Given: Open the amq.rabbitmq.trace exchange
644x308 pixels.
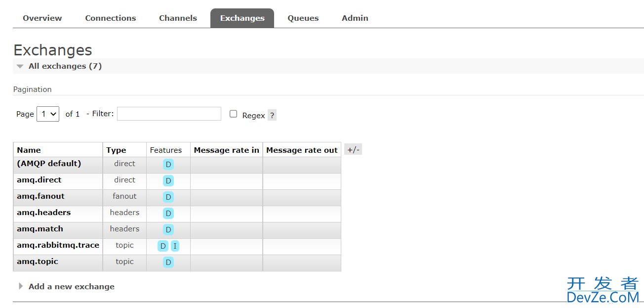Looking at the screenshot, I should click(58, 245).
